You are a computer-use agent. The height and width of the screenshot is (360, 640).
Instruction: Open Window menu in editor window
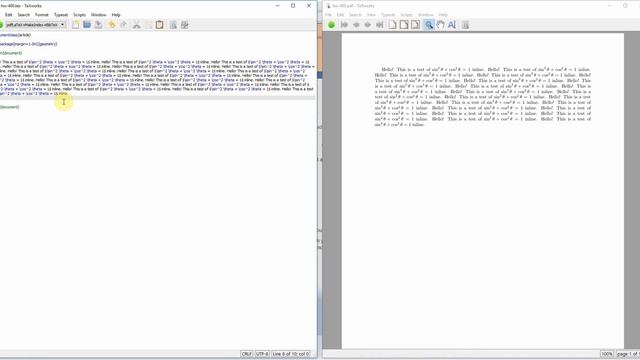point(98,15)
